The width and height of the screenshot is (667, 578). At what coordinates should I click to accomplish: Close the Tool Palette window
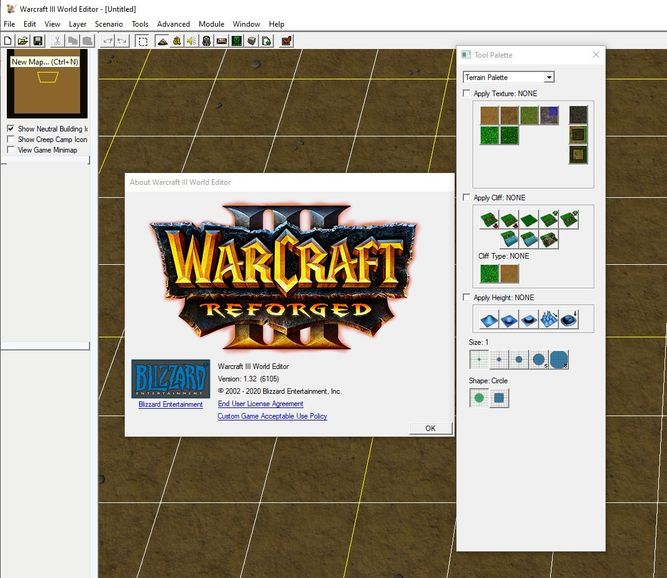click(x=596, y=54)
